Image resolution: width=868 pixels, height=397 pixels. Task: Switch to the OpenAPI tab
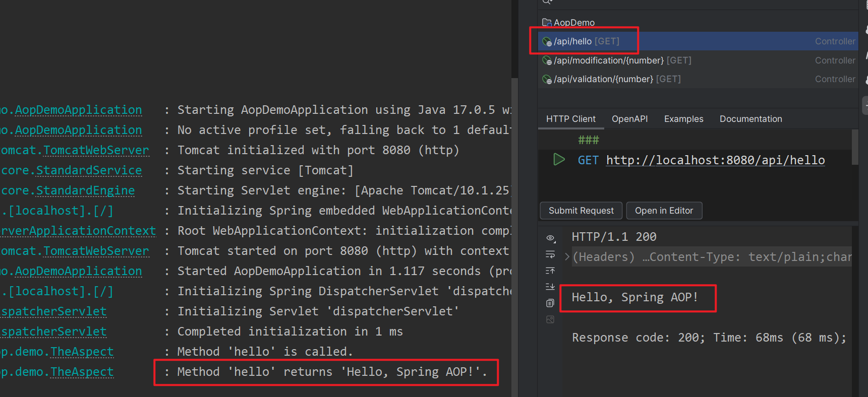[x=629, y=119]
